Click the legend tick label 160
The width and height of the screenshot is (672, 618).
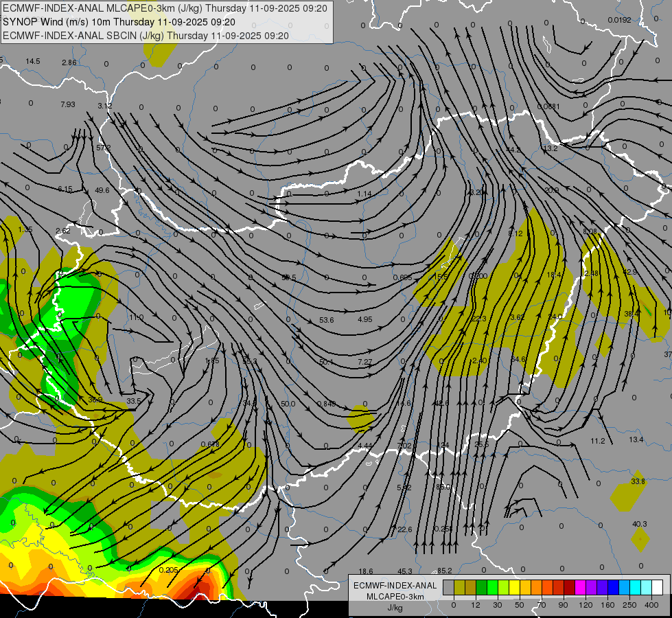pyautogui.click(x=607, y=605)
